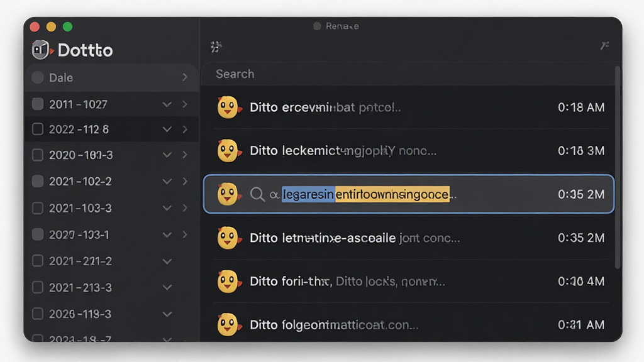Select the 'Ditto leckemict' clip text
644x362 pixels.
[x=343, y=151]
